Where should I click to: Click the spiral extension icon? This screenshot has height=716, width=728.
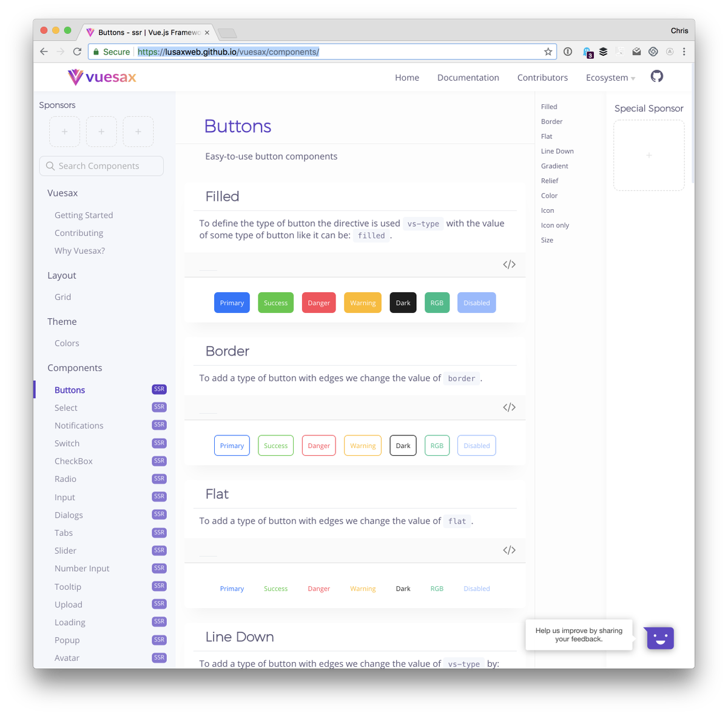653,52
